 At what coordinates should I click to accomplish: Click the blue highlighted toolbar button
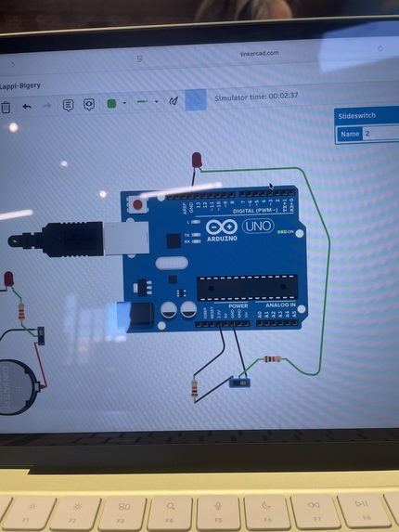[196, 99]
